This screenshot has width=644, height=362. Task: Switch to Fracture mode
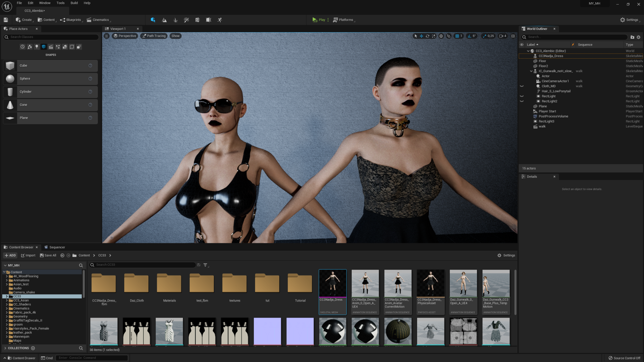coord(197,20)
